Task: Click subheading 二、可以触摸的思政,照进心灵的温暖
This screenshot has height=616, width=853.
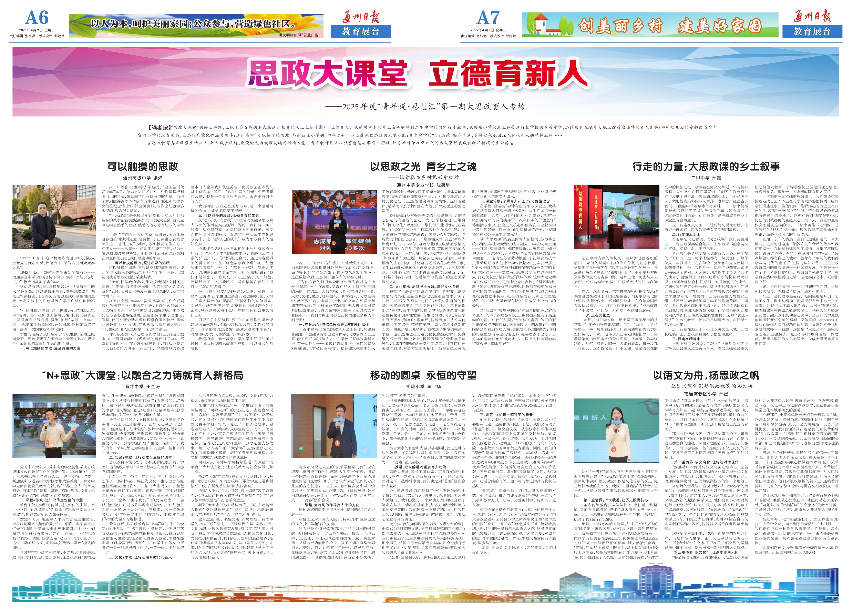Action: click(x=139, y=263)
